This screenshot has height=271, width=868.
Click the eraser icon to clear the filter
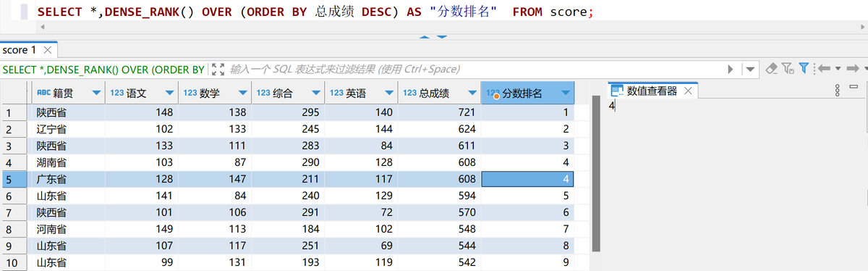tap(772, 69)
